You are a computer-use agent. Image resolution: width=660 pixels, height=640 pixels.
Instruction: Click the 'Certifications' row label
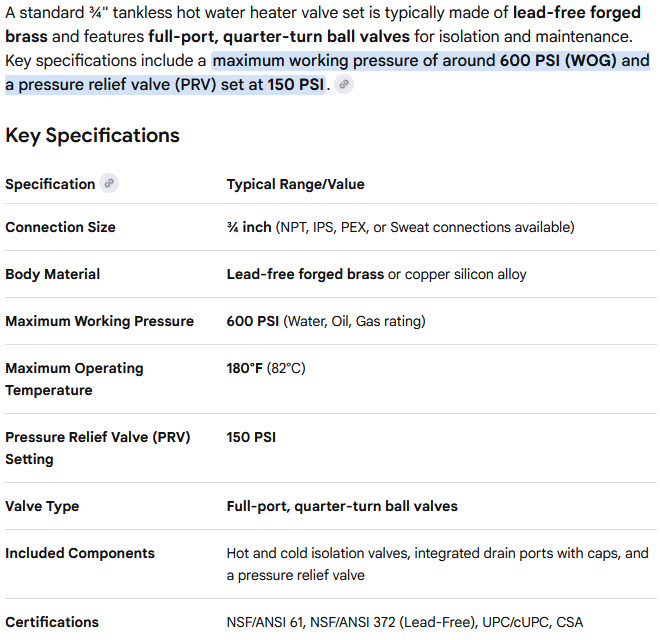(52, 622)
